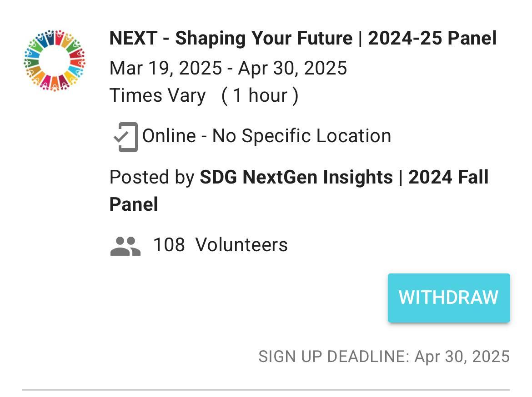The image size is (532, 397).
Task: Click the Online - No Specific Location text
Action: [x=266, y=136]
